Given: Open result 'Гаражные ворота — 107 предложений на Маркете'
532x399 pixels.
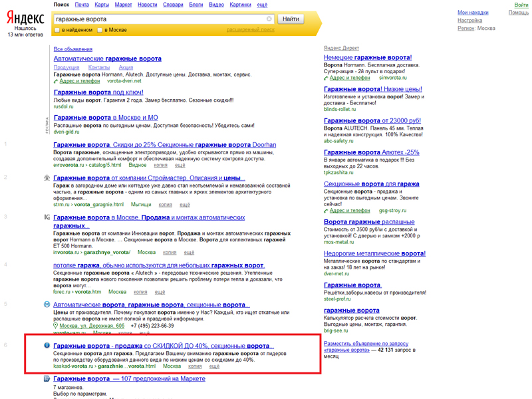Looking at the screenshot, I should point(129,378).
